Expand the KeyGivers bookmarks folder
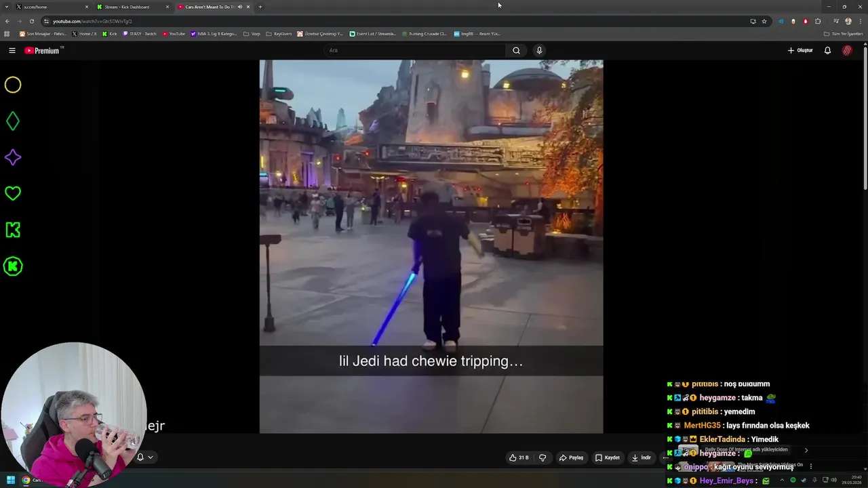The height and width of the screenshot is (488, 868). point(279,34)
